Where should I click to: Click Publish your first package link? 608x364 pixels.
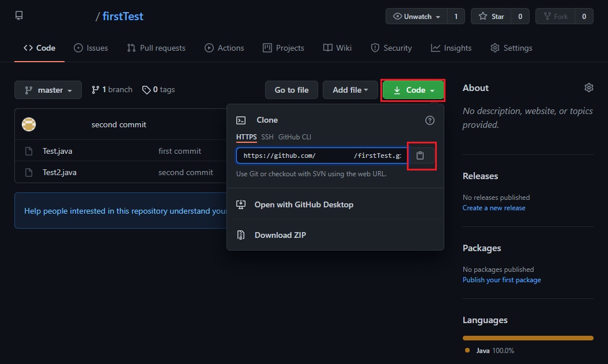pyautogui.click(x=501, y=280)
